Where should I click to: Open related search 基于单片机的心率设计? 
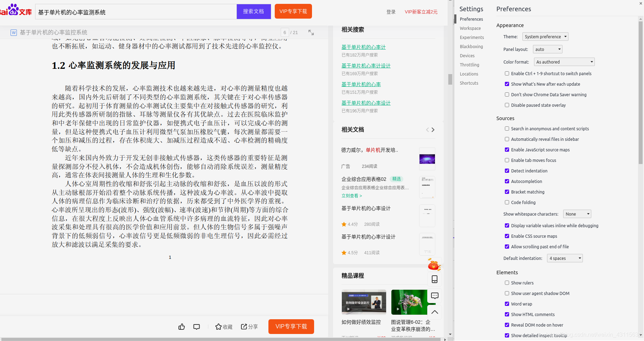pyautogui.click(x=366, y=103)
